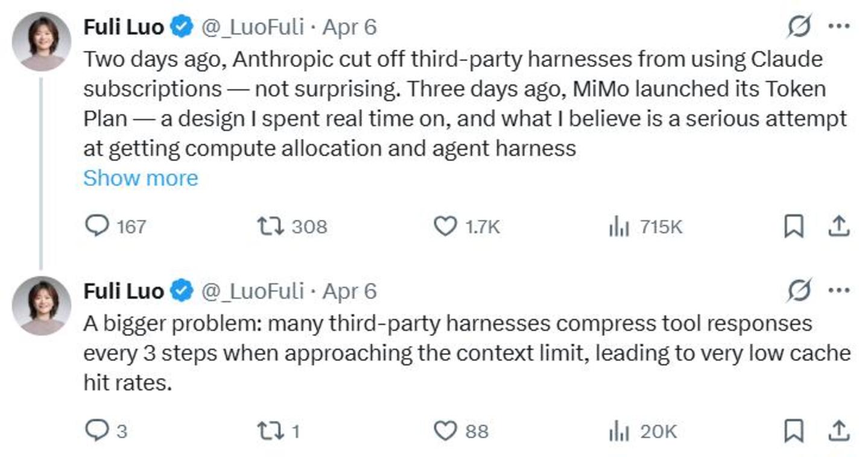Screen dimensions: 868x457
Task: Reply to the second tweet (3 replies)
Action: (96, 431)
